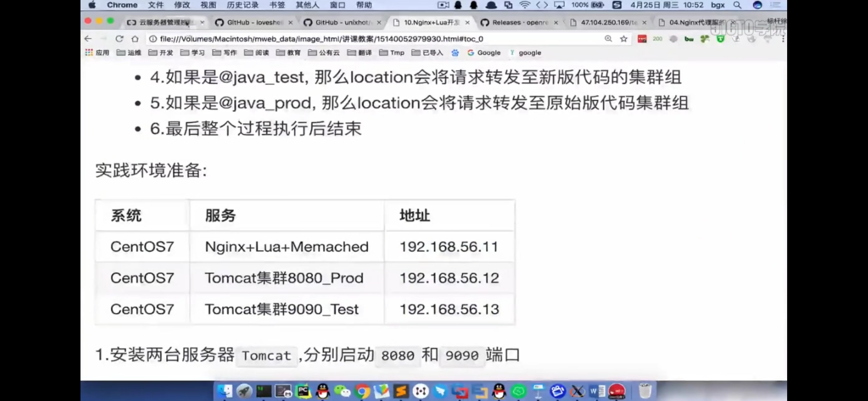The image size is (868, 401).
Task: Open the 视图 menu
Action: click(x=208, y=5)
